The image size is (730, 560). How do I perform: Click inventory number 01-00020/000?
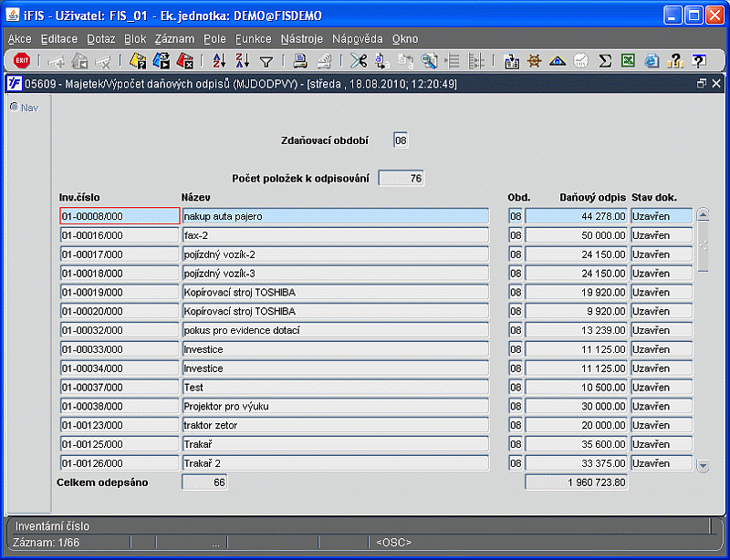[x=120, y=311]
